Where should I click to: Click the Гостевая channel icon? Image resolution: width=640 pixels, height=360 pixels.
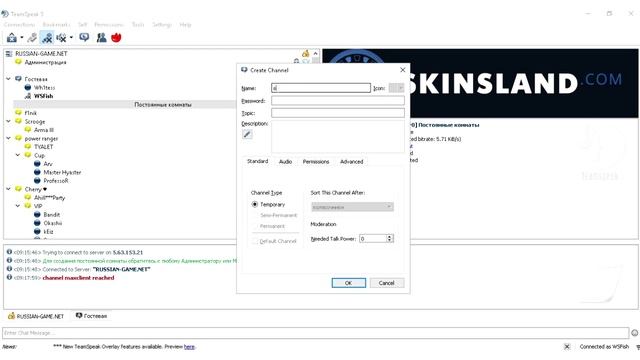pyautogui.click(x=18, y=79)
